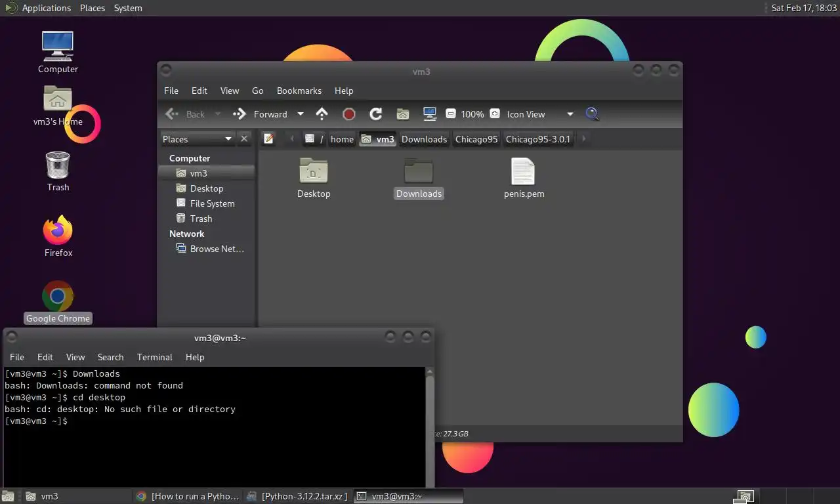
Task: Click the red Stop loading icon
Action: tap(349, 114)
